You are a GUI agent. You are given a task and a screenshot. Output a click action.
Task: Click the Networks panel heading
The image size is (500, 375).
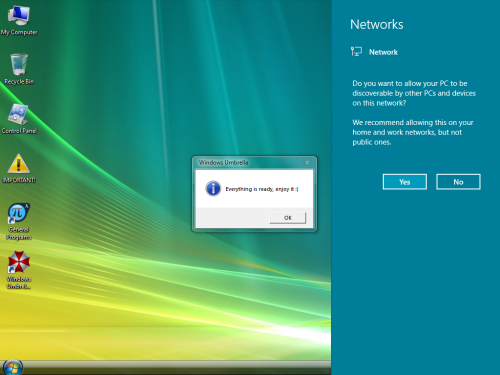(x=377, y=24)
